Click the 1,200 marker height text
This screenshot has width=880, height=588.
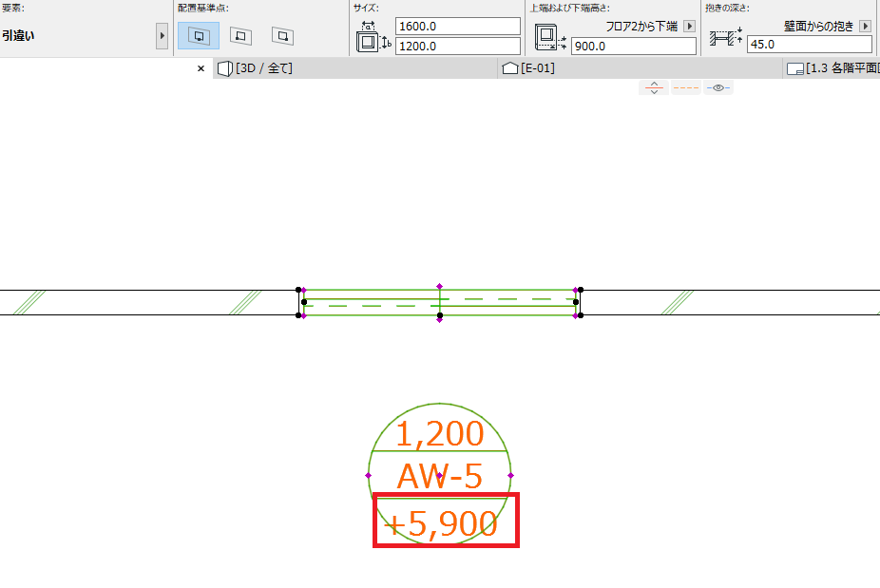(x=439, y=434)
